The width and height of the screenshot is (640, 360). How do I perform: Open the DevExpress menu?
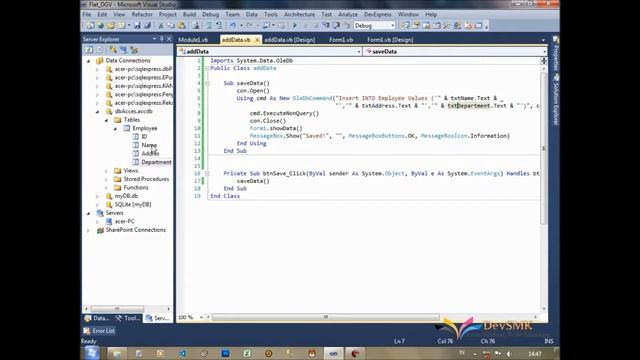click(378, 14)
